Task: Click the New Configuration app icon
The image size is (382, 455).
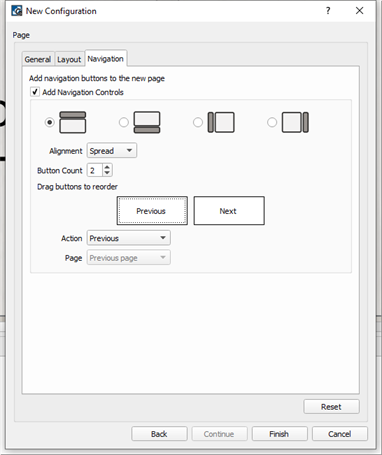Action: coord(16,11)
